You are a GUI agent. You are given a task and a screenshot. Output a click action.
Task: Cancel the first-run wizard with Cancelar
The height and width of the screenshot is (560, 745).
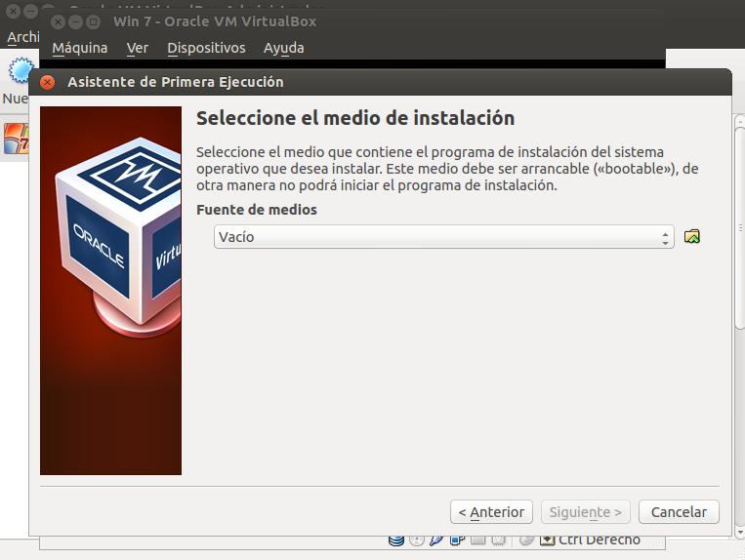[679, 512]
